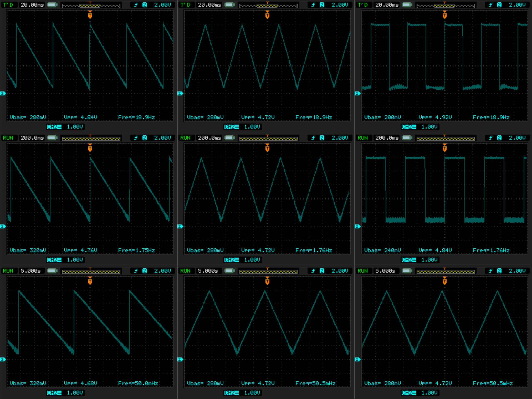This screenshot has height=399, width=532.
Task: Click the battery icon in the 20ms square-wave scope
Action: tap(407, 5)
